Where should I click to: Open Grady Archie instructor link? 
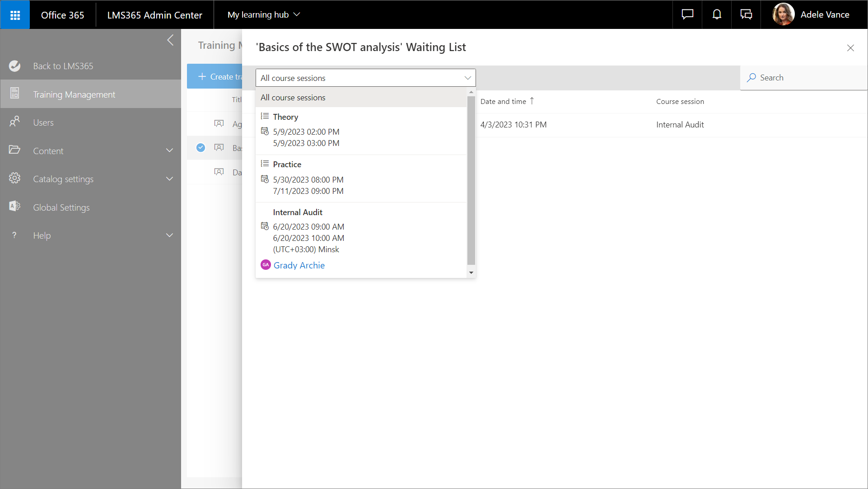299,265
